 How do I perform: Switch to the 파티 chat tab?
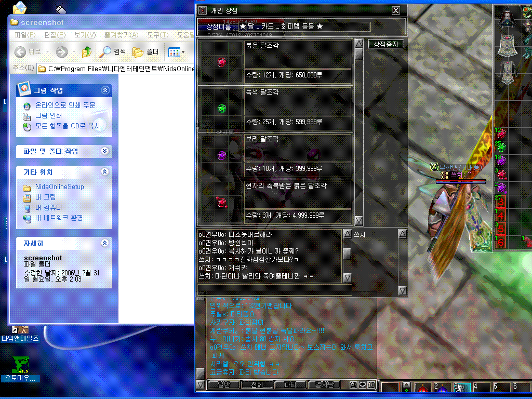click(x=290, y=385)
